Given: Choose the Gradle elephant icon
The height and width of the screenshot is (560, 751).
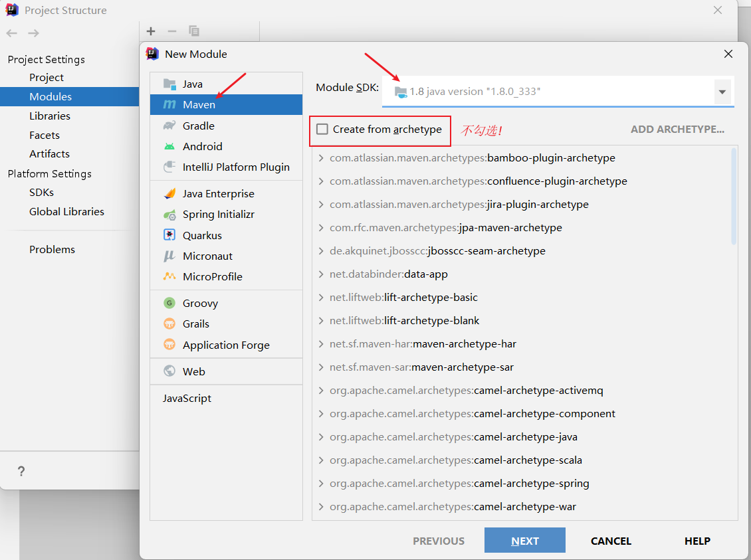Looking at the screenshot, I should click(x=169, y=126).
